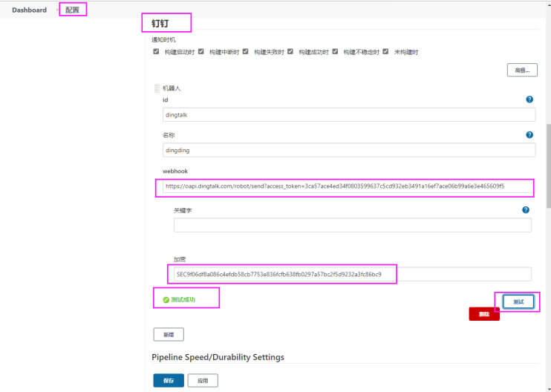Click the 通知时机 label
Viewport: 551px width, 392px height.
pyautogui.click(x=164, y=40)
